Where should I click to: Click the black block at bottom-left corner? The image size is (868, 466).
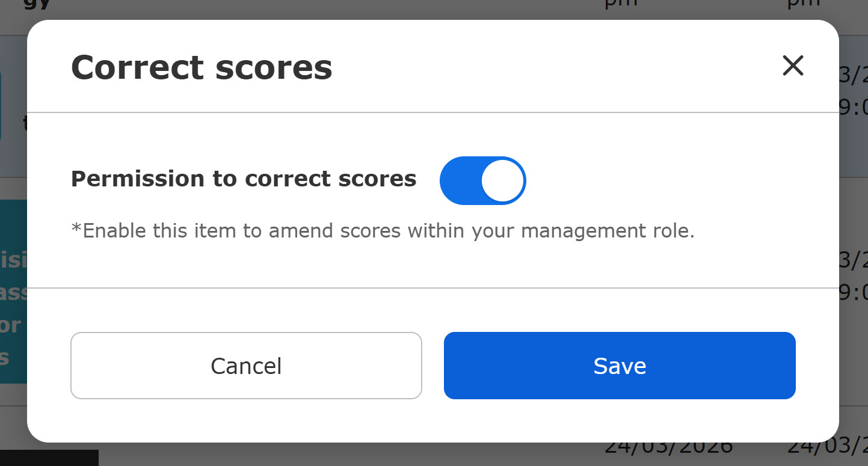[48, 458]
